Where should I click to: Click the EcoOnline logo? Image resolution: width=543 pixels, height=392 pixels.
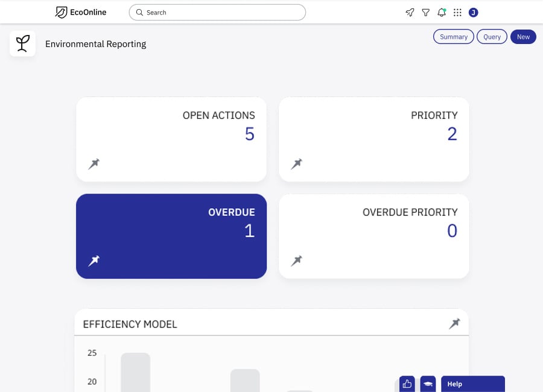pos(81,13)
